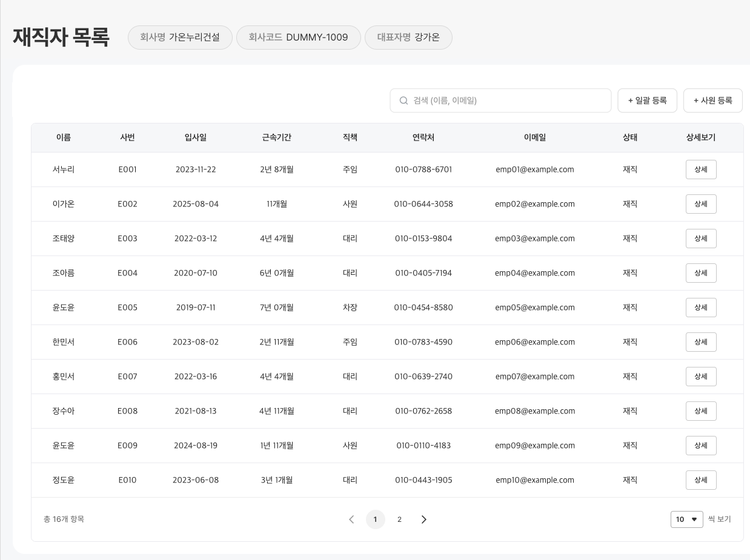Click the search magnifier icon

tap(403, 100)
